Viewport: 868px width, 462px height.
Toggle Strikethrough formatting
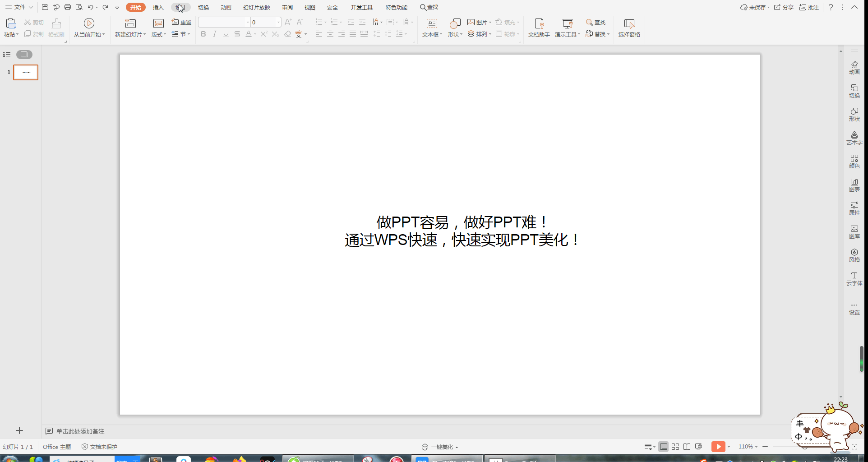tap(237, 34)
